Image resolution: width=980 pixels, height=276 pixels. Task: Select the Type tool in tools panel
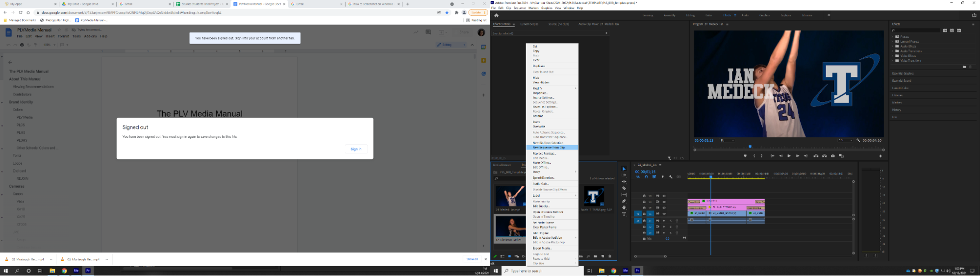pos(624,214)
